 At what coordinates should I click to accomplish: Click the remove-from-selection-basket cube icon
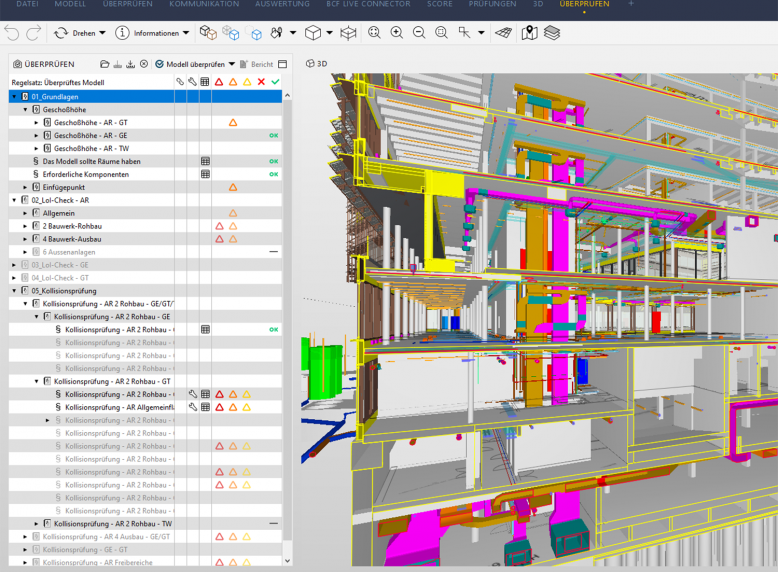tap(254, 33)
